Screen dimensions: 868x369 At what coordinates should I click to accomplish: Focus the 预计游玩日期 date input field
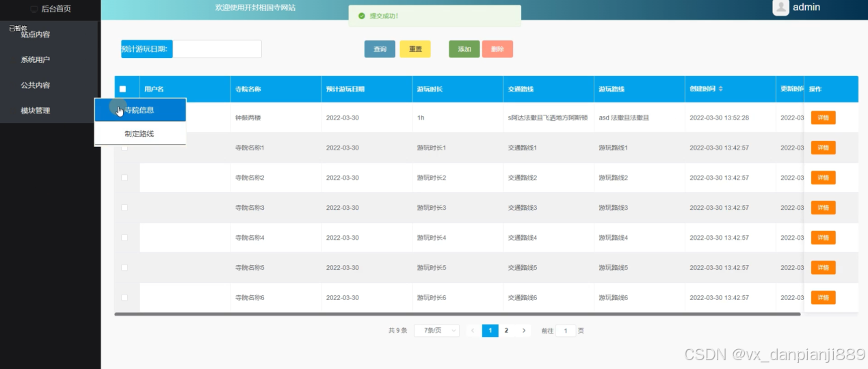tap(218, 49)
